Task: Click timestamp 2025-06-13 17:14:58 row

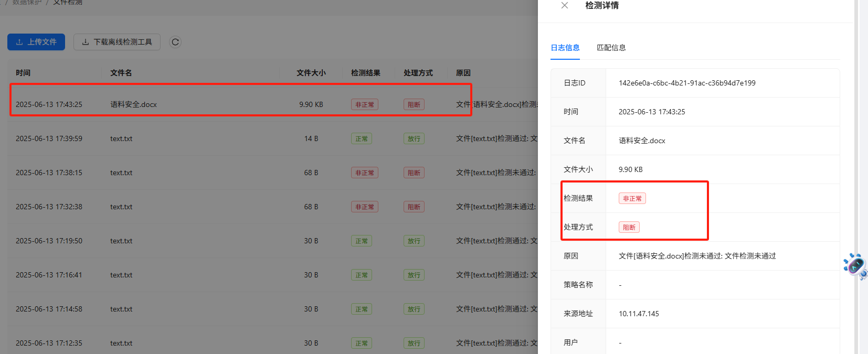Action: tap(49, 309)
